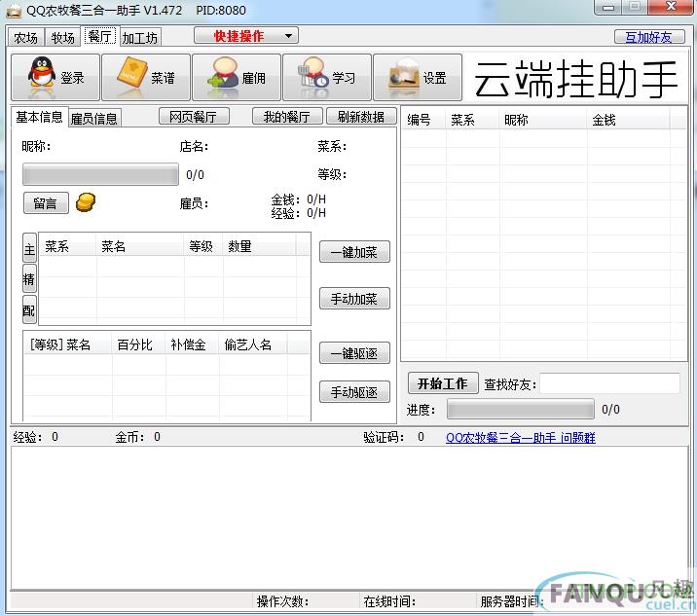Switch to the 加工坊 tab
The width and height of the screenshot is (697, 616).
(x=140, y=38)
